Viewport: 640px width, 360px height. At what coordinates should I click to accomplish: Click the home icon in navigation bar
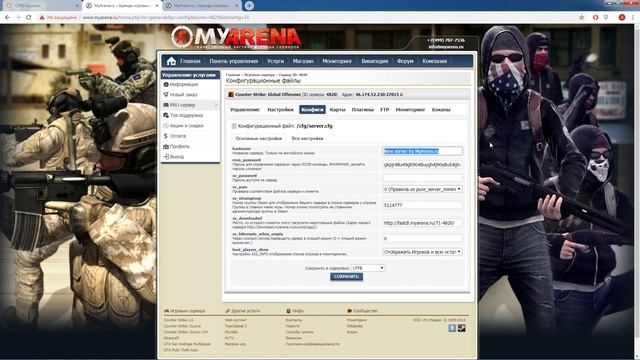coord(171,61)
